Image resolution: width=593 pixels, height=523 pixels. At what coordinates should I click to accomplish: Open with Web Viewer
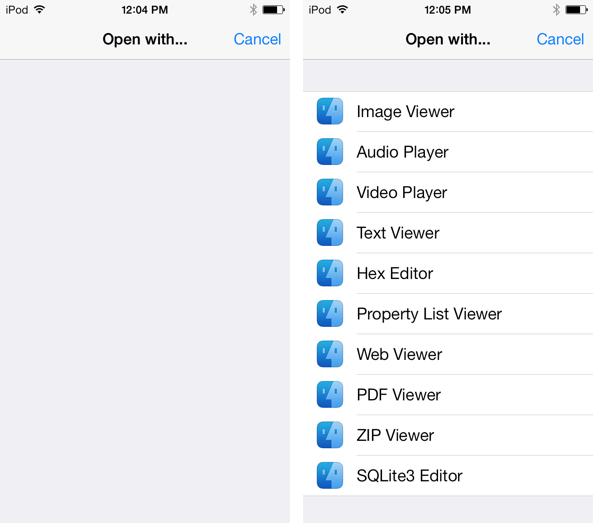click(448, 354)
